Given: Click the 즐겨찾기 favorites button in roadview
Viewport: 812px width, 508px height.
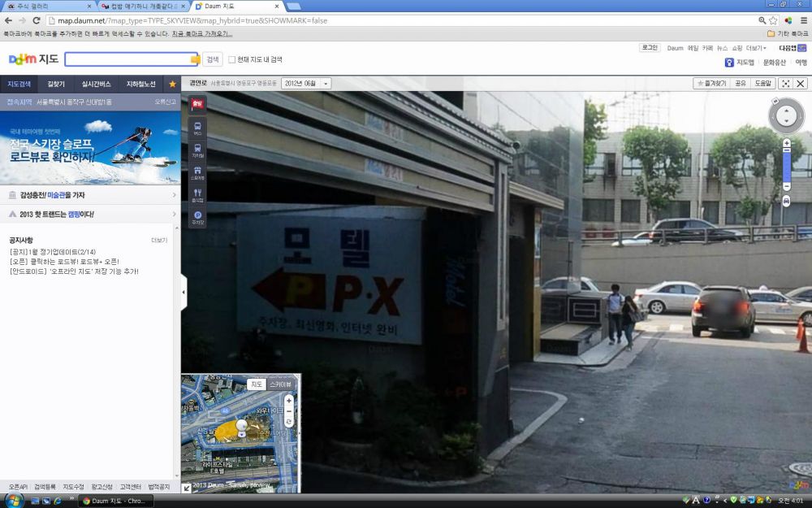Looking at the screenshot, I should coord(712,84).
